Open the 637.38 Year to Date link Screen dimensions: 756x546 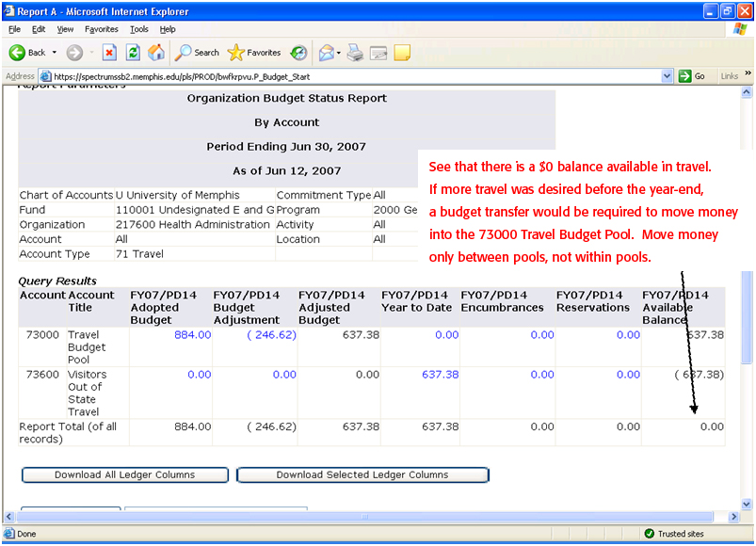[440, 375]
